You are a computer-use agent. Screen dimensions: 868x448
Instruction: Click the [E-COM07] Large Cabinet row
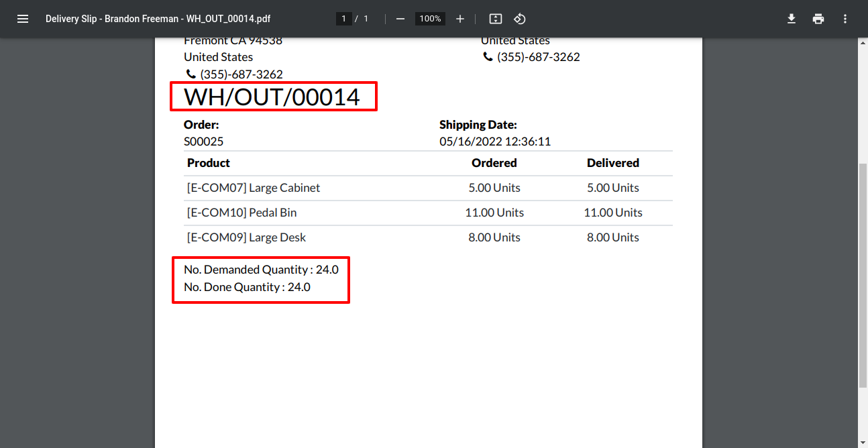(428, 188)
